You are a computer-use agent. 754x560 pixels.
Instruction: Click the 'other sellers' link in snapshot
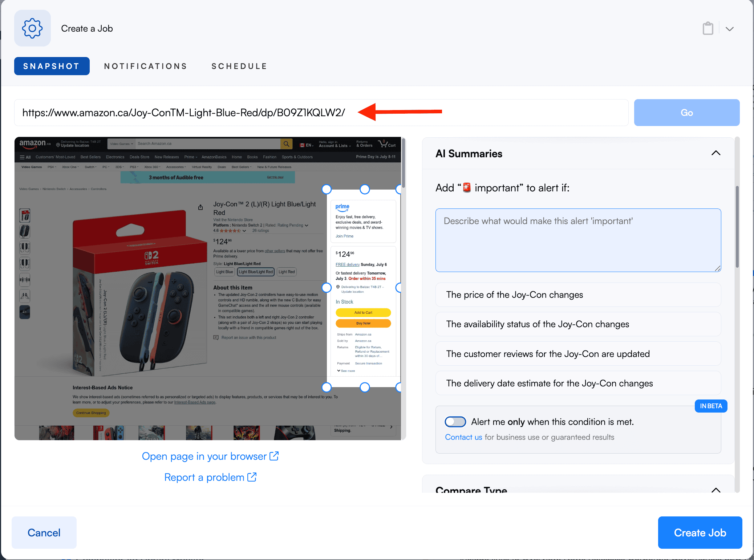coord(275,251)
